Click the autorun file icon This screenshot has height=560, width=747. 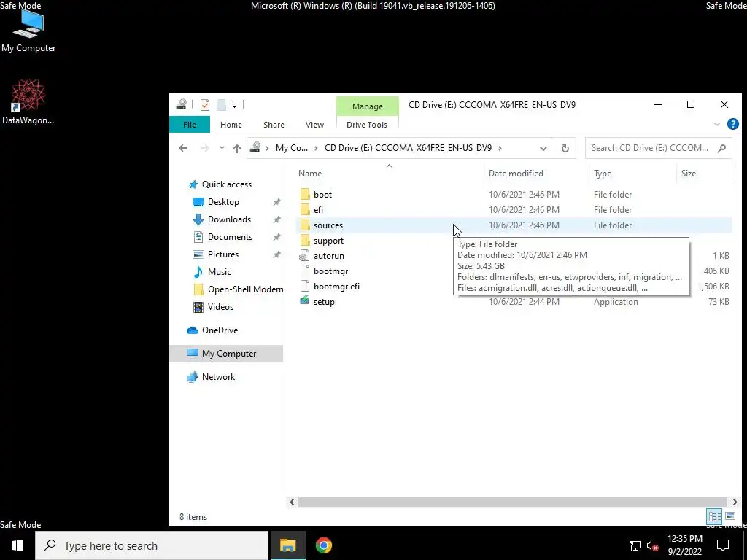(x=305, y=256)
